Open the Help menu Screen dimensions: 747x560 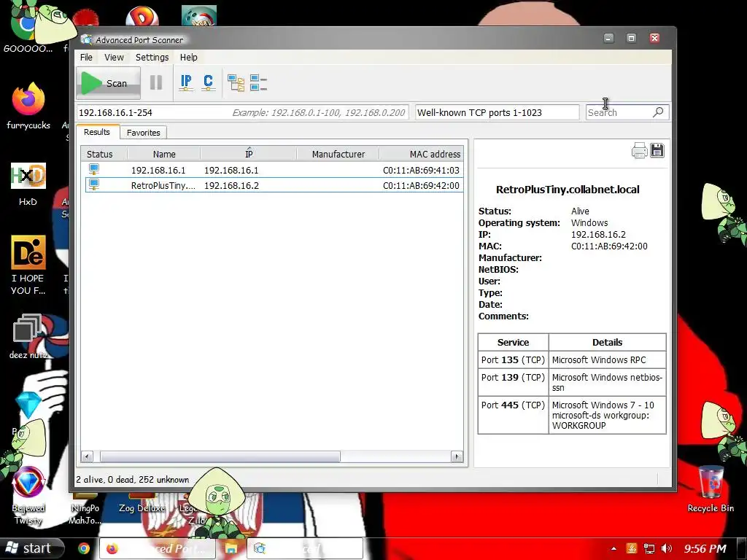(x=189, y=57)
